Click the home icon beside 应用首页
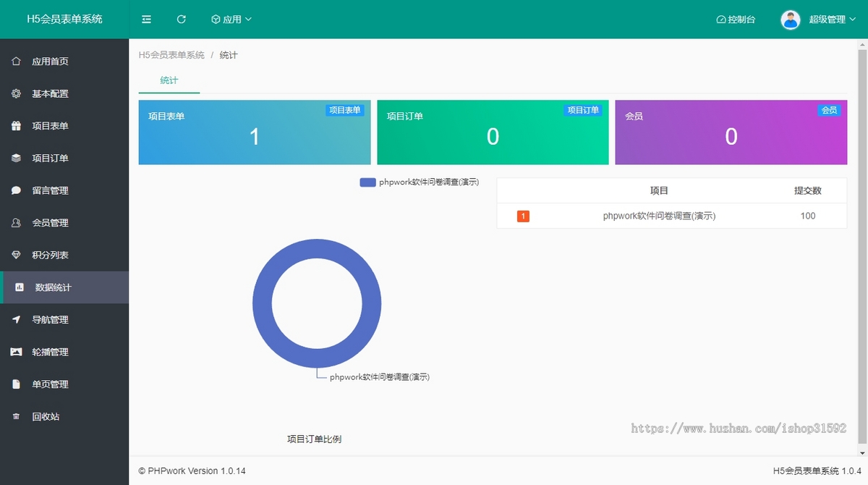 click(x=16, y=62)
